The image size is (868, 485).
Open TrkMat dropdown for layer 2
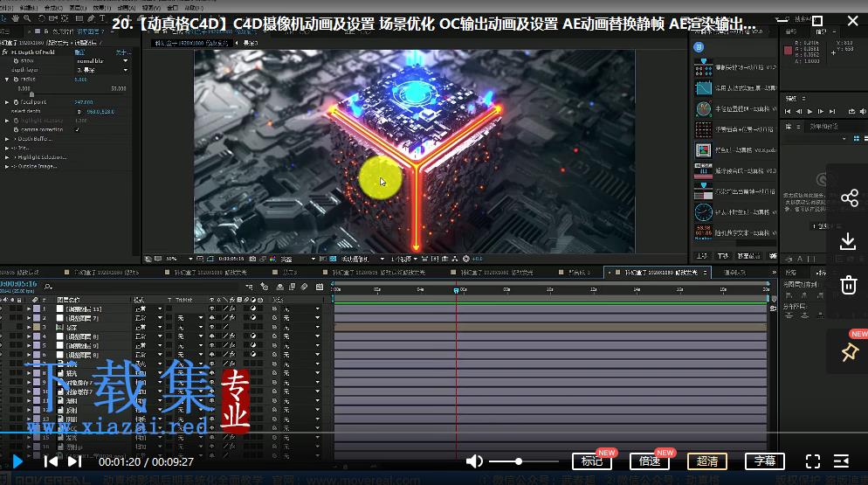click(x=189, y=318)
